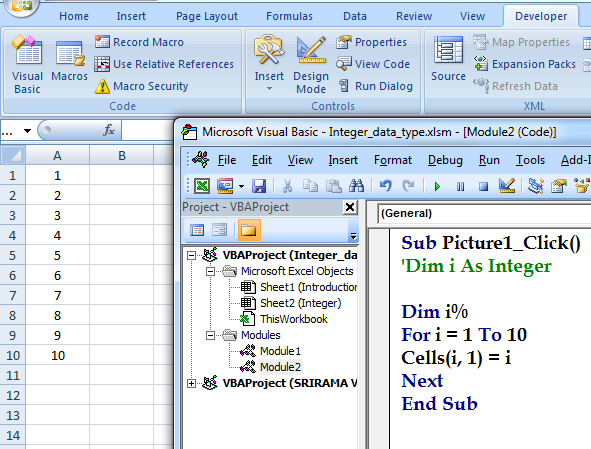This screenshot has height=449, width=591.
Task: Toggle VBA Design Mode toolbar icon
Action: coord(507,186)
